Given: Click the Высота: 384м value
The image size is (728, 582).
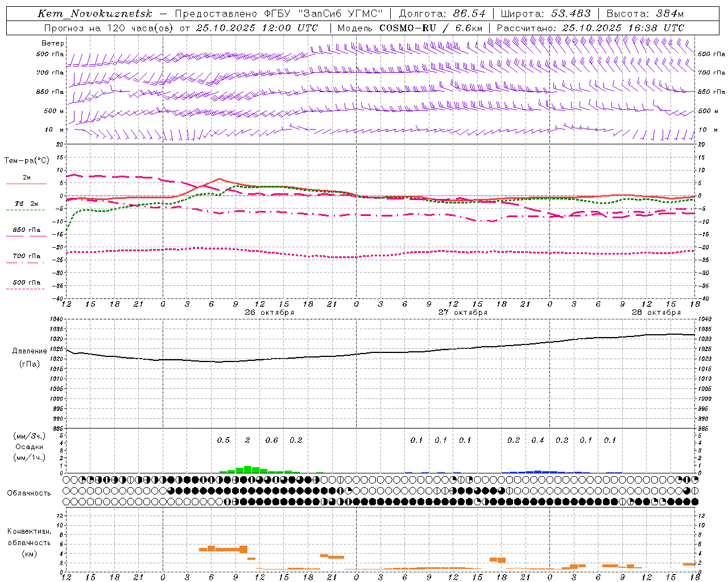Looking at the screenshot, I should [x=645, y=14].
